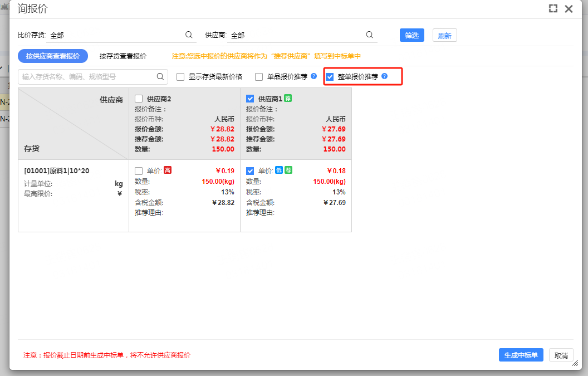Click search icon in 比价存货 field
This screenshot has width=588, height=376.
pyautogui.click(x=189, y=35)
